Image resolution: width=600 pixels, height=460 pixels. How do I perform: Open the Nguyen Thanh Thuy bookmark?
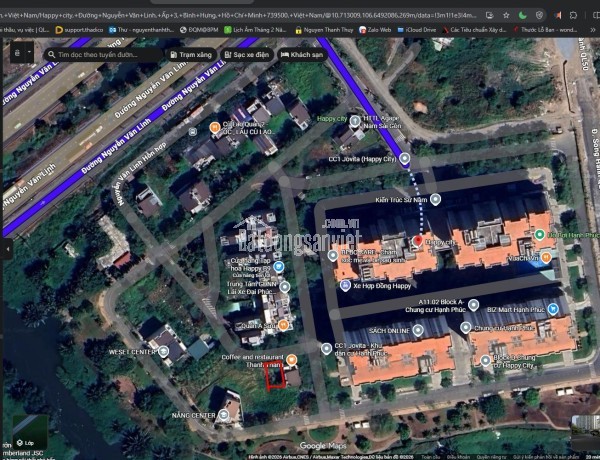(x=324, y=29)
